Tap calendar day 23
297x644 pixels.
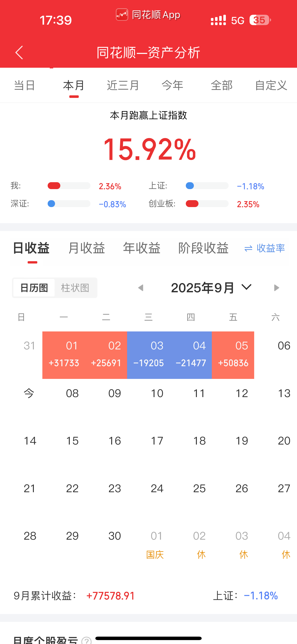tap(115, 489)
